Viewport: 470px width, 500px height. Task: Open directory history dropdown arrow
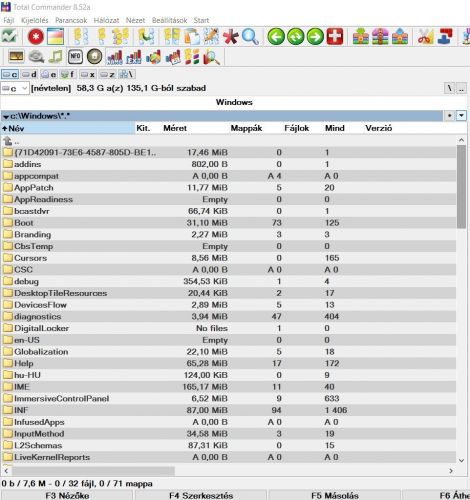461,116
